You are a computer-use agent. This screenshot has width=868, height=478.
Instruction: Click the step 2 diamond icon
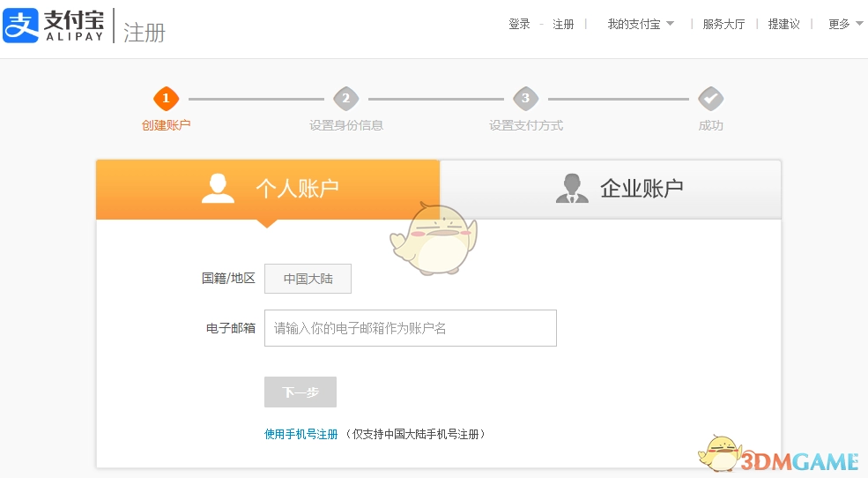346,99
